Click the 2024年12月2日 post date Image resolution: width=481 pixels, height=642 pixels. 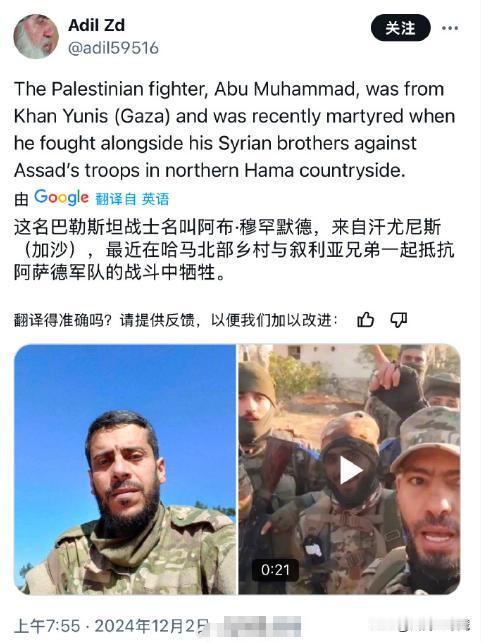click(x=152, y=626)
